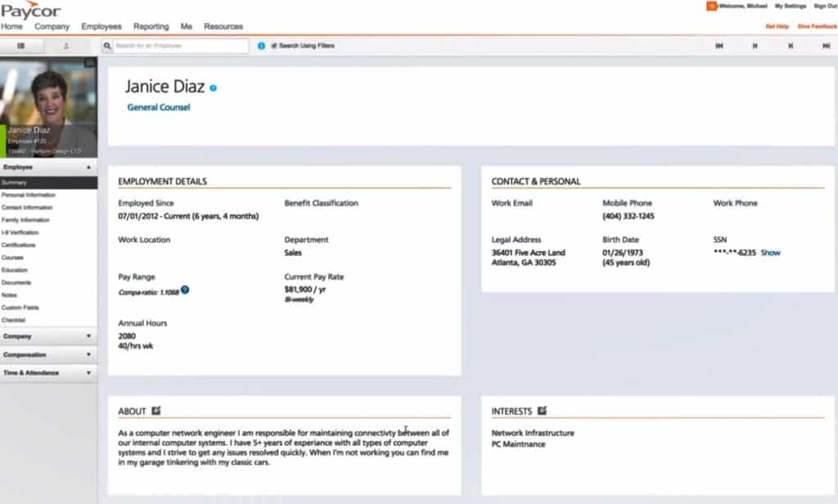Select the employee list icon above the sidebar

[x=21, y=45]
